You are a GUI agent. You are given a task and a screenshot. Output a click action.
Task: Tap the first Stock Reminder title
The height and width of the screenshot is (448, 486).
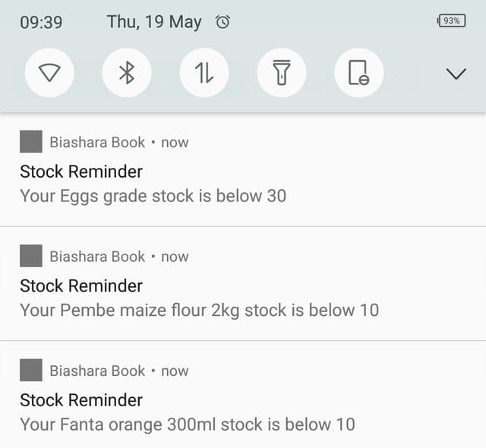pos(81,172)
